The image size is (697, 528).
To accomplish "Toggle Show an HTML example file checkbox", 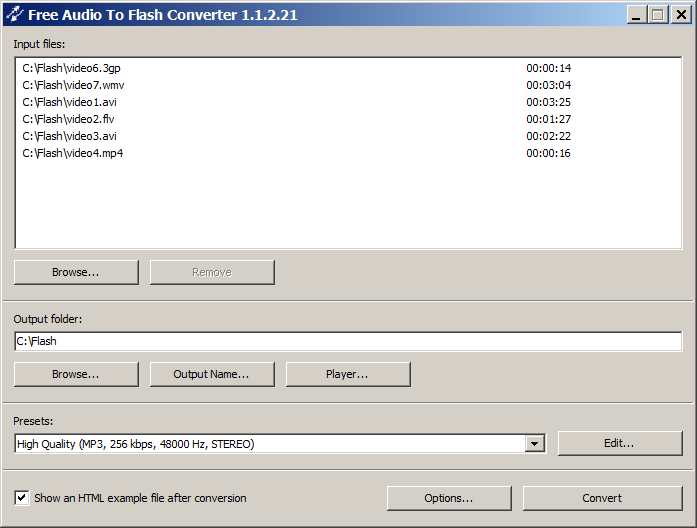I will coord(22,498).
